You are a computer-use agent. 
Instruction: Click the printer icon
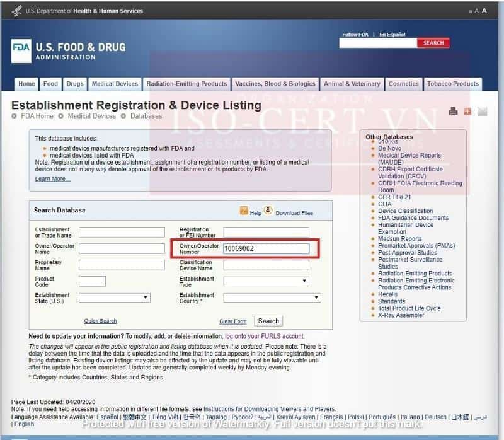453,112
